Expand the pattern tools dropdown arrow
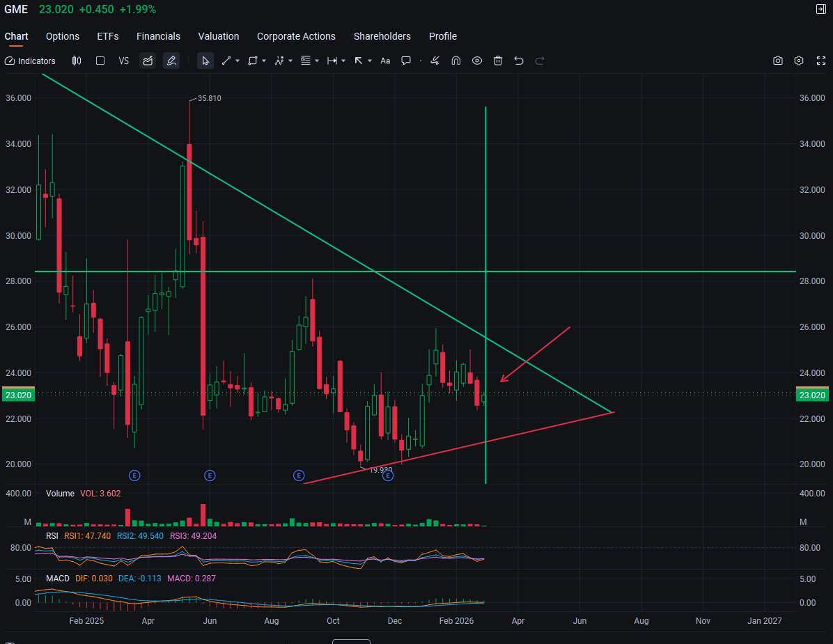Viewport: 833px width, 644px height. click(x=290, y=61)
